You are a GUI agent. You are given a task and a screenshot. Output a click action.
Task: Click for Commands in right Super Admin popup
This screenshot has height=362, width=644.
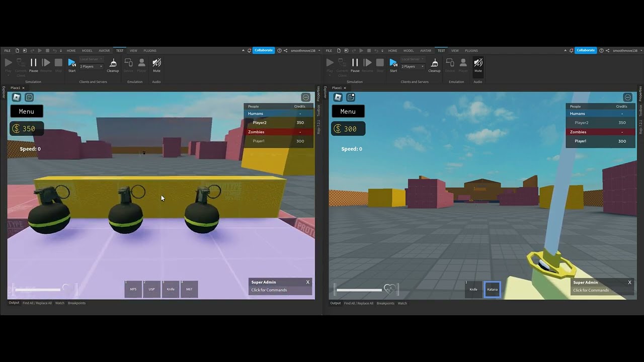pyautogui.click(x=591, y=290)
